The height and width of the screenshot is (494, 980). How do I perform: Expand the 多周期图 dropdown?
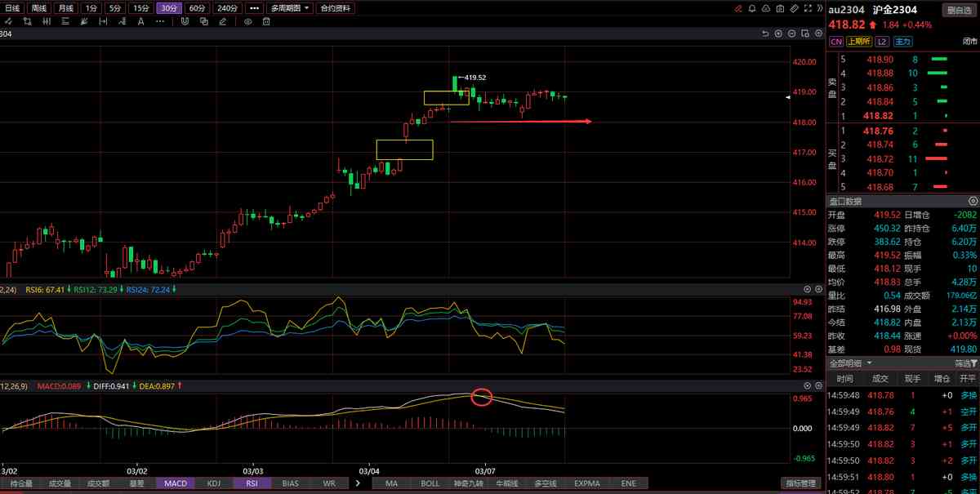(x=291, y=8)
